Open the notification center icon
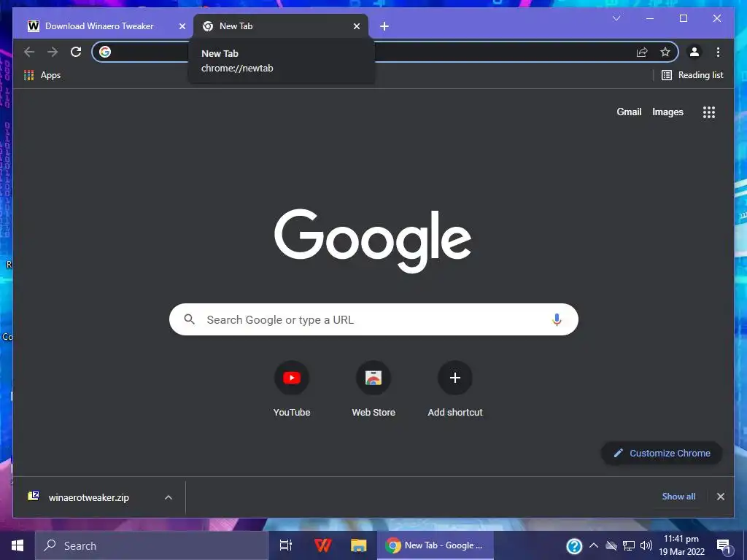 pyautogui.click(x=724, y=546)
